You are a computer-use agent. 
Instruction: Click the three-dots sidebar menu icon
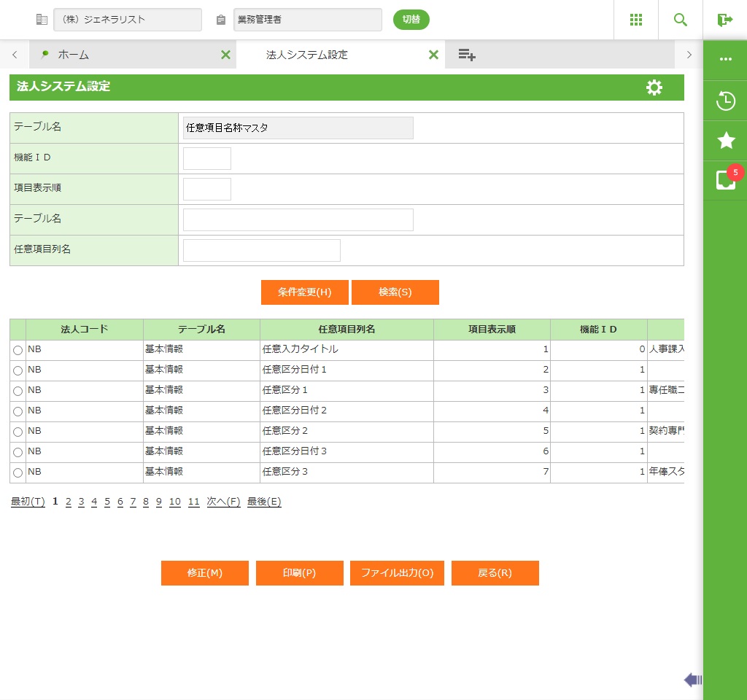pos(725,60)
